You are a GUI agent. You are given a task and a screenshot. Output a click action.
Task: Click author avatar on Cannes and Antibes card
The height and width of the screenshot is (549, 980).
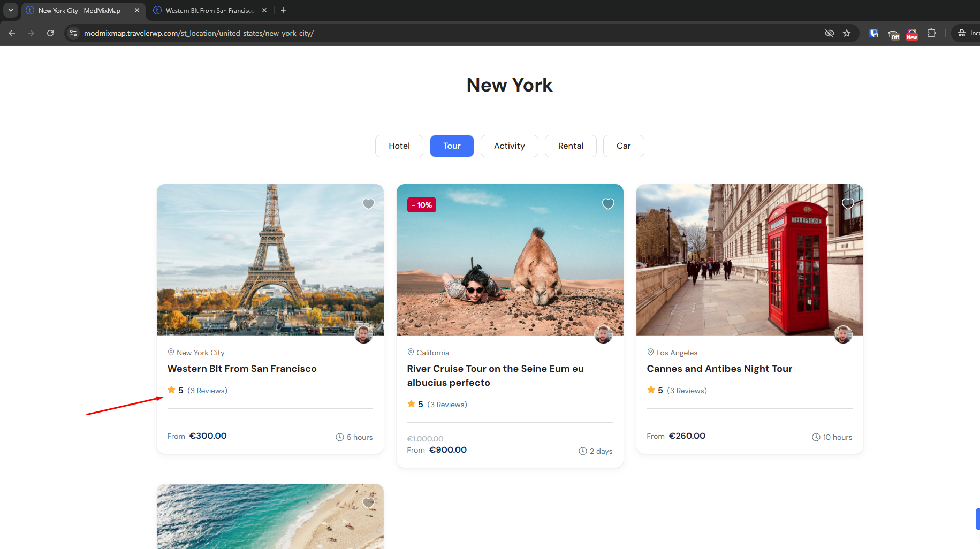(x=844, y=334)
